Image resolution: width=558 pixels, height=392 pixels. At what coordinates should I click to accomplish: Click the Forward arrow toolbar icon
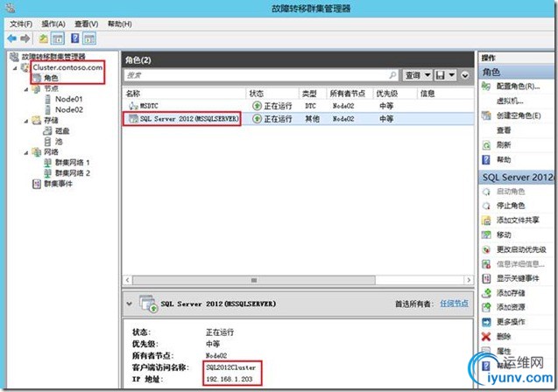[25, 38]
